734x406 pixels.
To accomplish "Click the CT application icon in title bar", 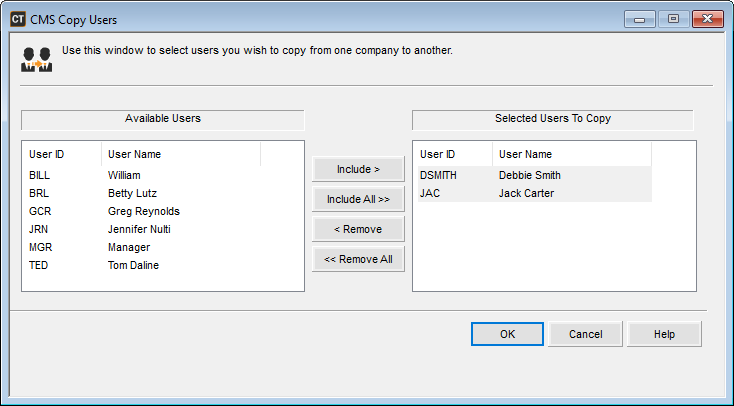I will point(18,18).
